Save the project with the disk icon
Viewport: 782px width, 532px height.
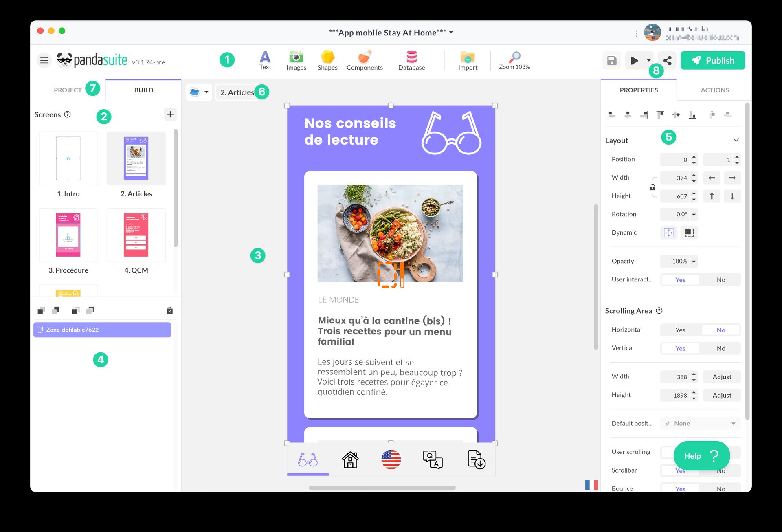[611, 60]
